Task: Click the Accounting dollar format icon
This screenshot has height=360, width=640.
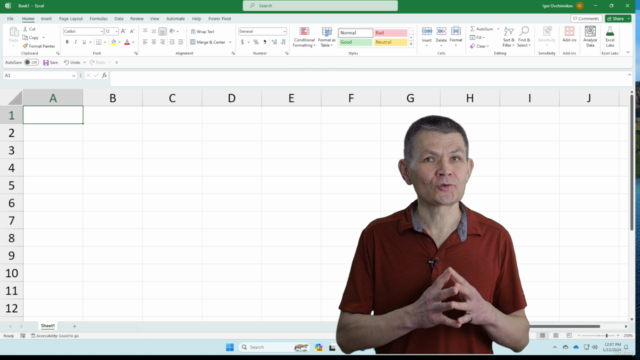Action: (242, 42)
